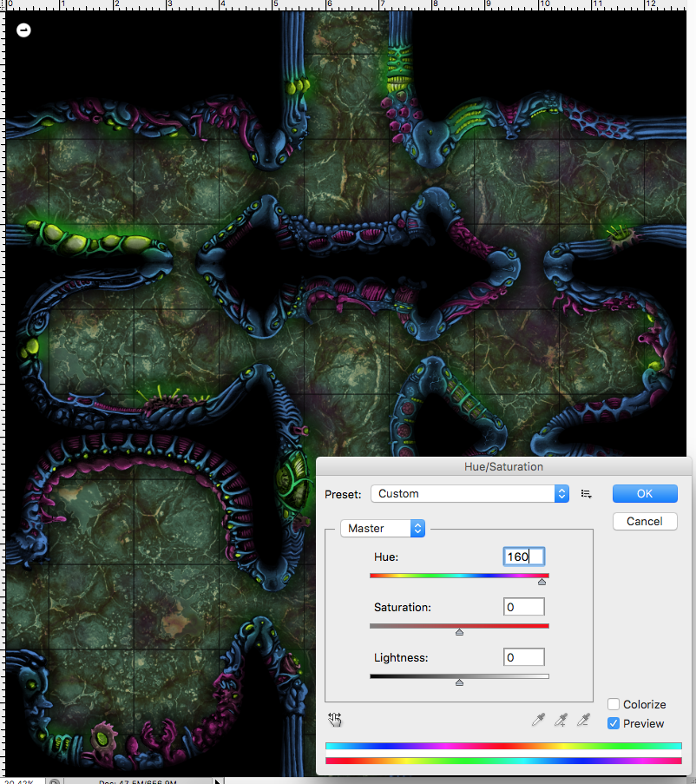696x784 pixels.
Task: Click the Saturation slider triangle
Action: pos(459,631)
